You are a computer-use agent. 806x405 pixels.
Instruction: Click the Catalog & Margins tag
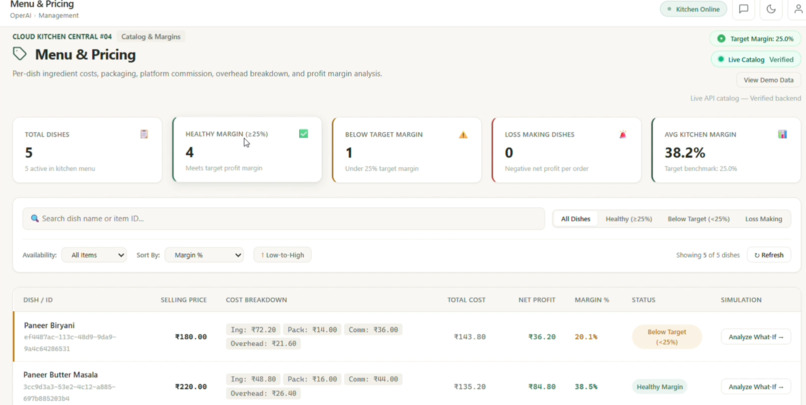(151, 36)
